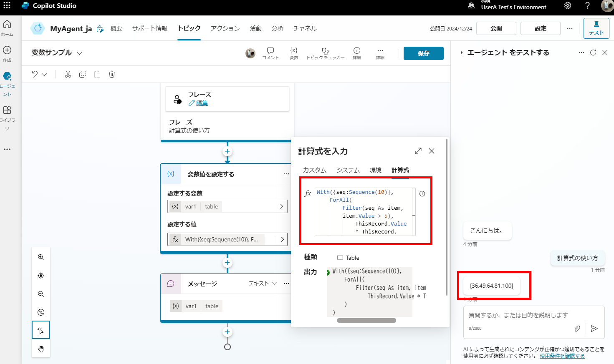614x364 pixels.
Task: Expand the formula editor to full size
Action: pyautogui.click(x=418, y=151)
